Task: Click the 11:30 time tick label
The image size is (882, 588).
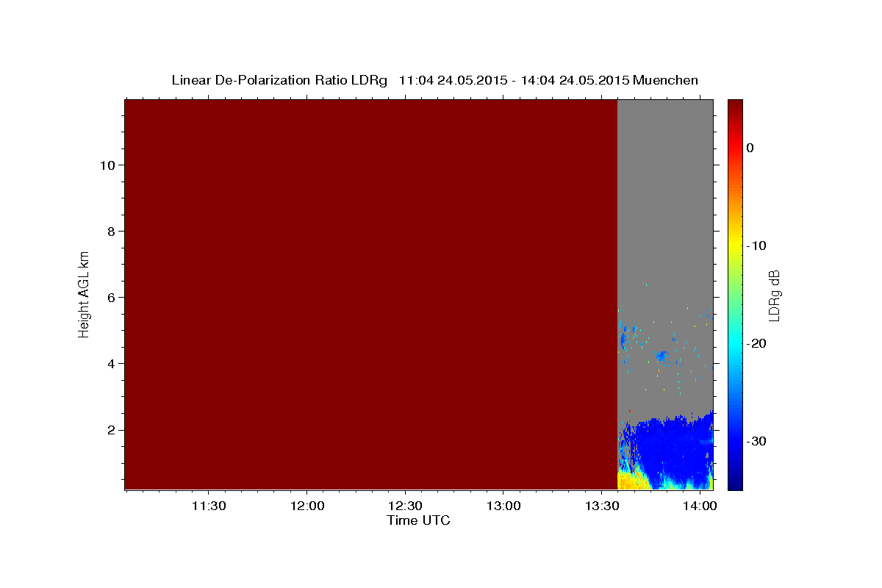Action: click(x=208, y=506)
